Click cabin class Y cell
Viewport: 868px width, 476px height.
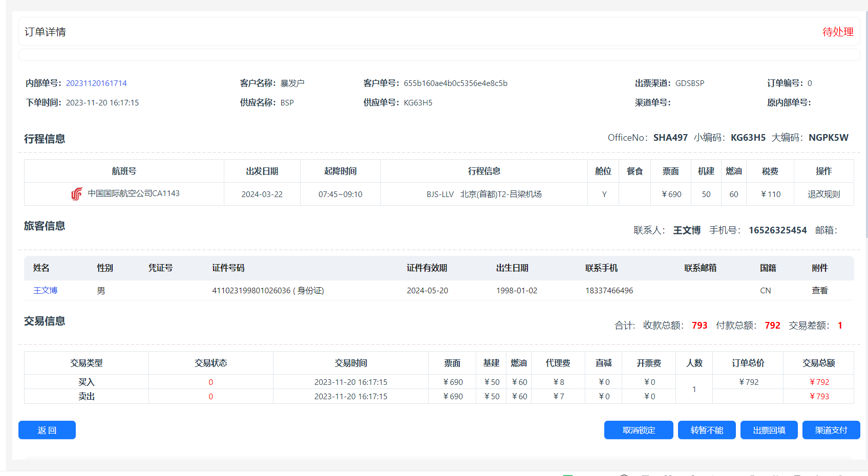tap(604, 194)
